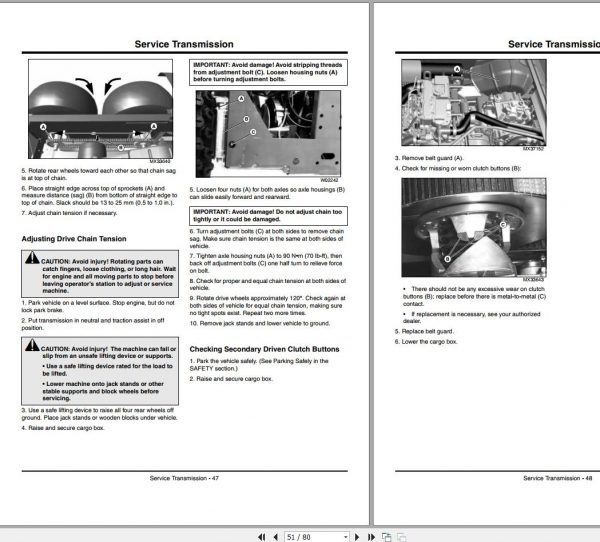Go to the next page
Viewport: 600px width, 542px height.
point(357,537)
